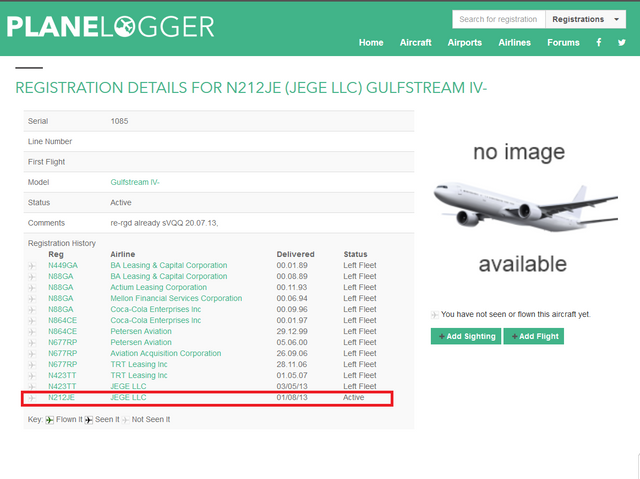Screen dimensions: 640x479
Task: Click plane icon for Mellon Financial row
Action: 32,299
